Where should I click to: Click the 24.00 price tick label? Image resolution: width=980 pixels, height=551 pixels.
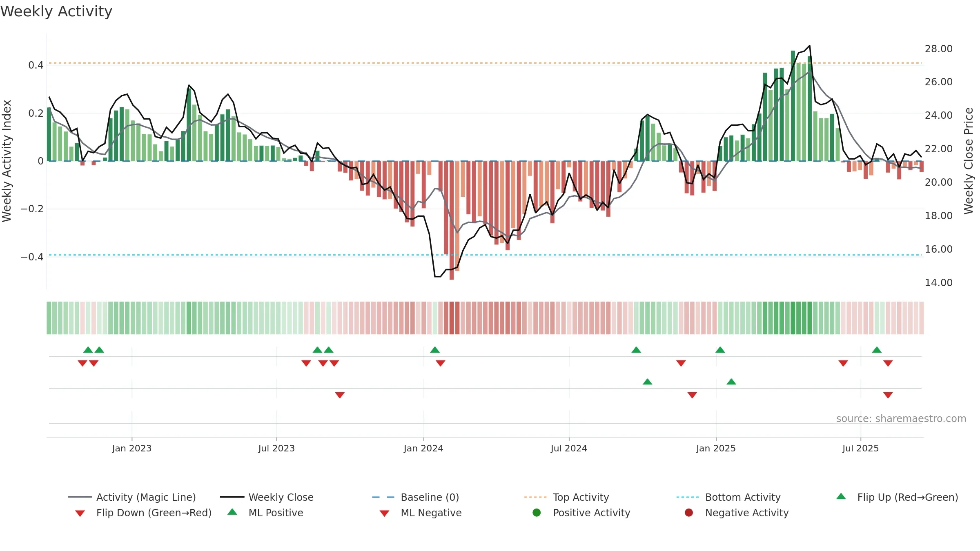[938, 115]
